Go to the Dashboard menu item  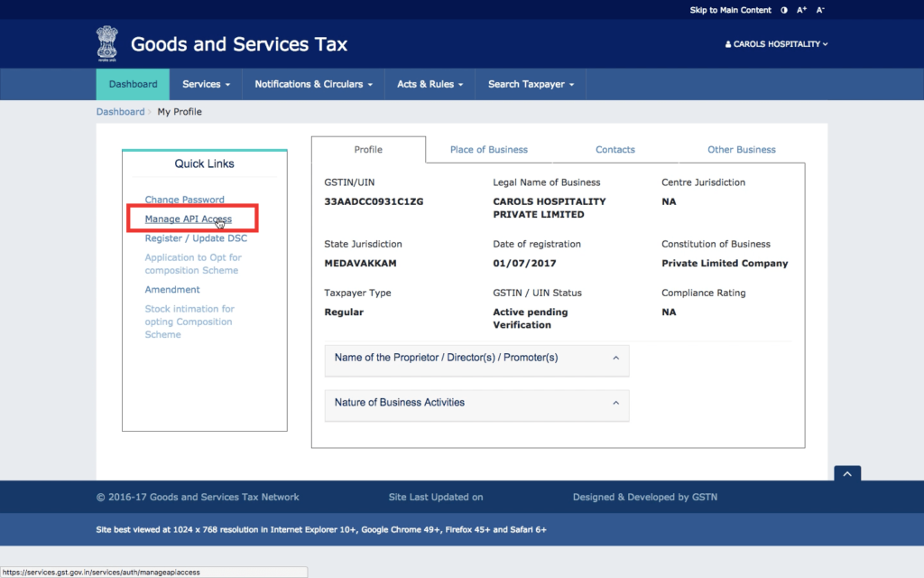tap(133, 84)
